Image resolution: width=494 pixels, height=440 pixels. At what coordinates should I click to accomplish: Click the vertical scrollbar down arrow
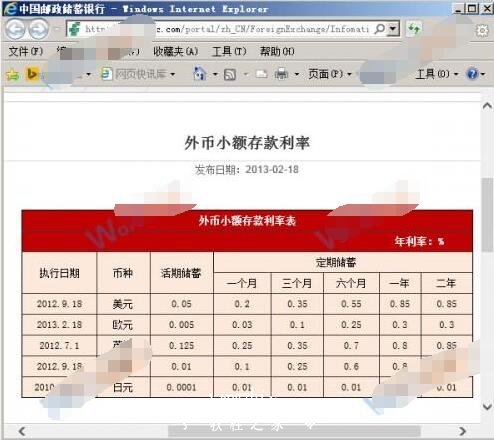pyautogui.click(x=487, y=407)
